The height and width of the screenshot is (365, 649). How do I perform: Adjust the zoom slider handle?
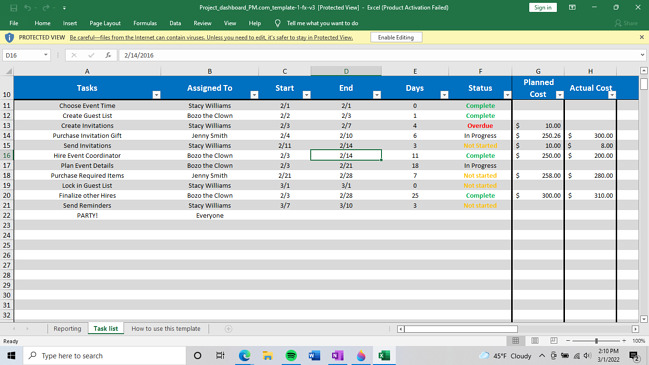point(596,341)
